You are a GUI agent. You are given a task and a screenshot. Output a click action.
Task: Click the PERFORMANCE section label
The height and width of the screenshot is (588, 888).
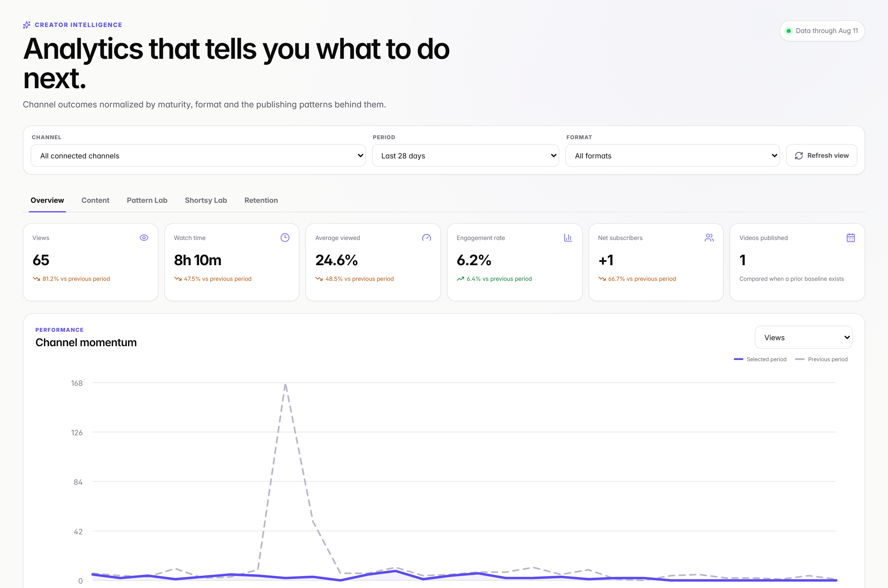(59, 330)
